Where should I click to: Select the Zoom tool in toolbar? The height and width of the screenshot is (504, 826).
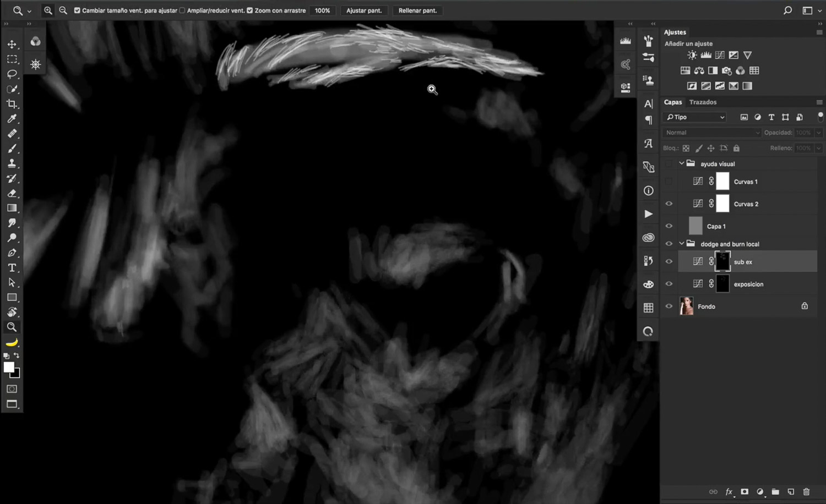coord(12,327)
